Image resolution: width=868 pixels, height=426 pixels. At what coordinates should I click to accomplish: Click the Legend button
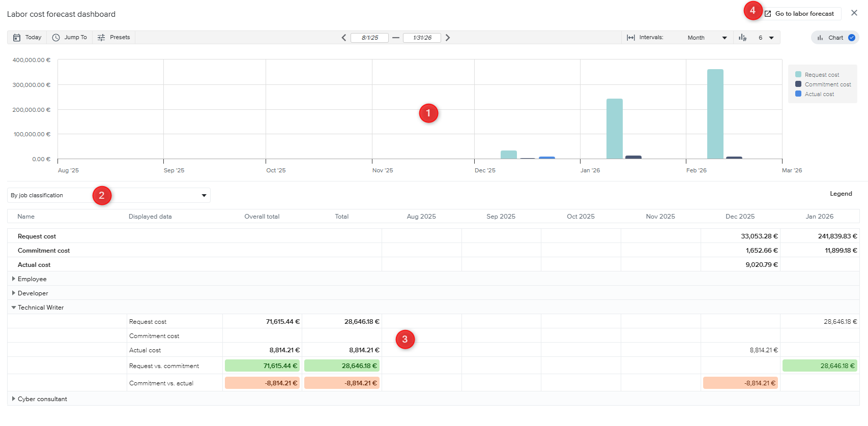point(841,194)
